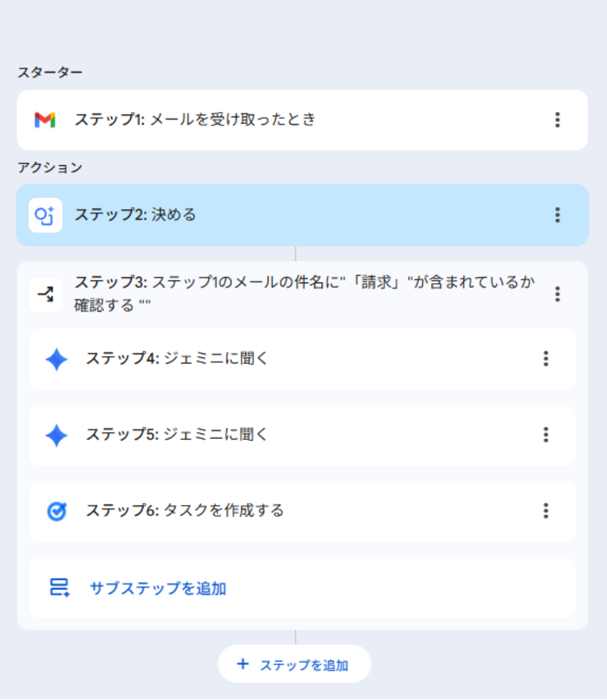Click the Gmail icon in Step 1
Image resolution: width=607 pixels, height=700 pixels.
(x=45, y=120)
